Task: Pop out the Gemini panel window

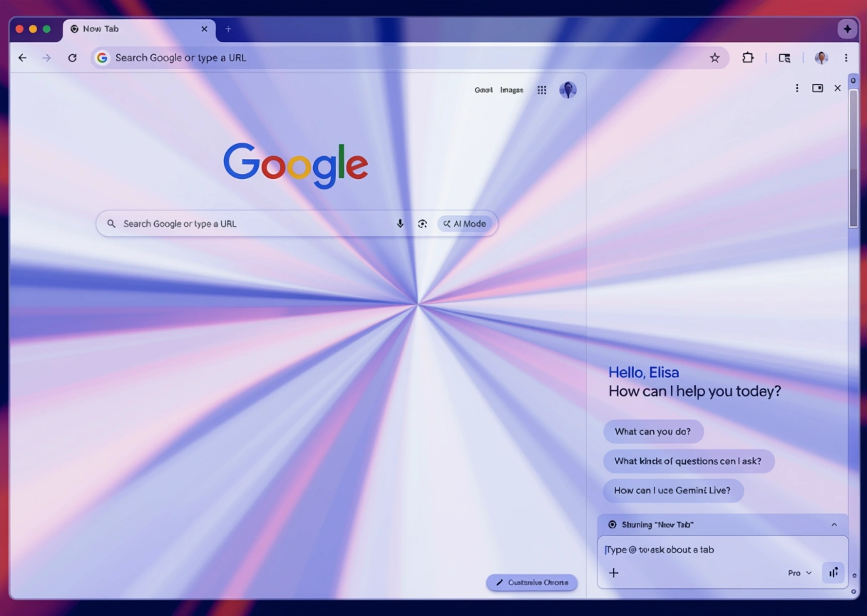Action: tap(817, 88)
